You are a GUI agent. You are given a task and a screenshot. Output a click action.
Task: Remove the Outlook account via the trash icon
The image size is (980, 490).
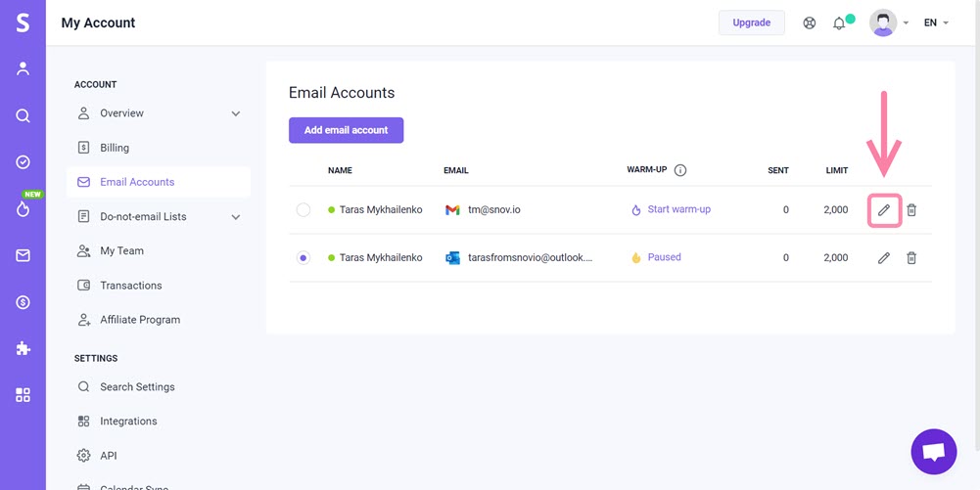pyautogui.click(x=911, y=257)
